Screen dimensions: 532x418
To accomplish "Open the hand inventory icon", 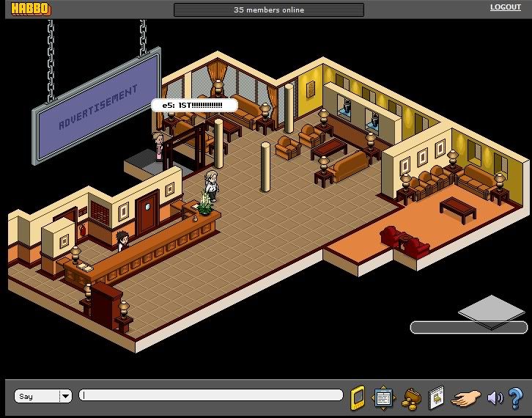I will tap(465, 397).
